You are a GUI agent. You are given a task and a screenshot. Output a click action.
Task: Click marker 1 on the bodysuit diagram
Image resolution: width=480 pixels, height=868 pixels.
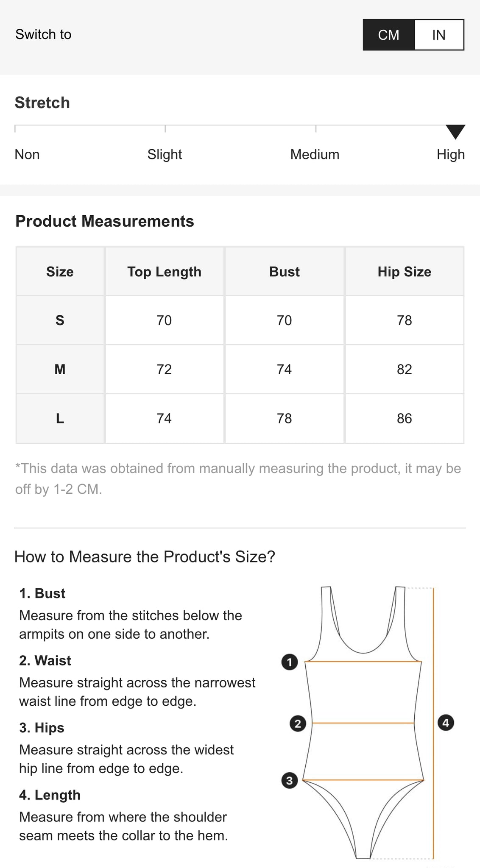point(290,662)
